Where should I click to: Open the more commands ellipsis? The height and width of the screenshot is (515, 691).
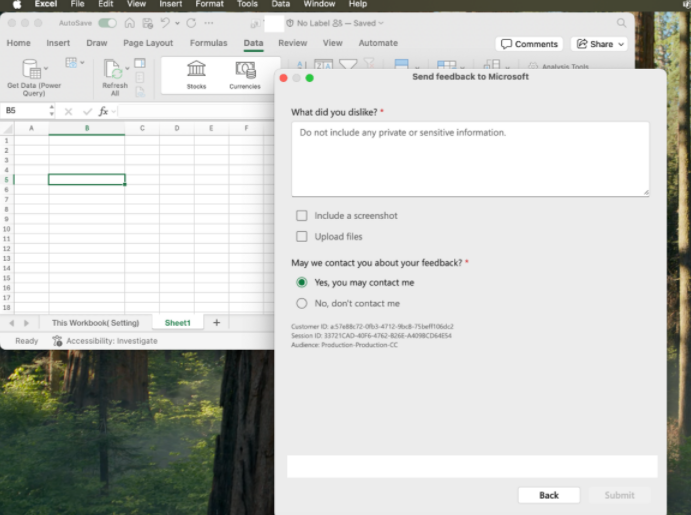[209, 23]
